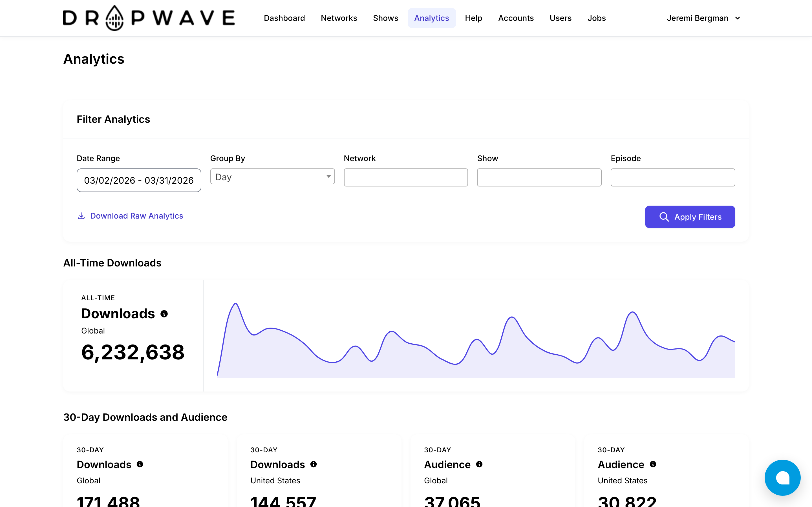The height and width of the screenshot is (507, 812).
Task: Open the Shows section
Action: tap(385, 18)
